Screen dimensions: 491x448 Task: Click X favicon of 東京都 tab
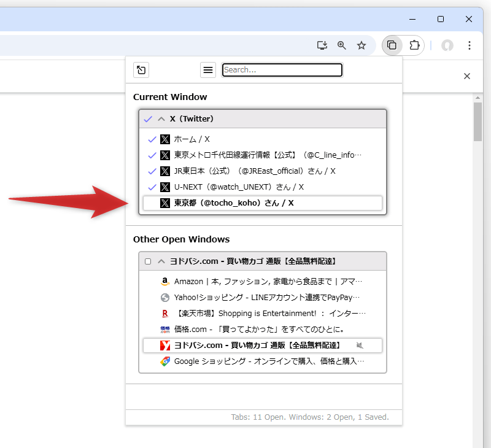165,203
